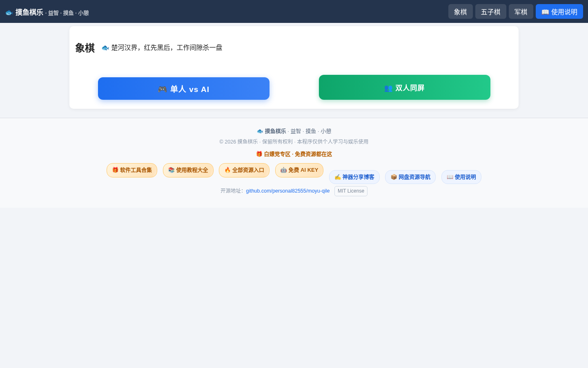Viewport: 588px width, 368px height.
Task: Open the 摸鱼棋乐 site title
Action: point(29,12)
